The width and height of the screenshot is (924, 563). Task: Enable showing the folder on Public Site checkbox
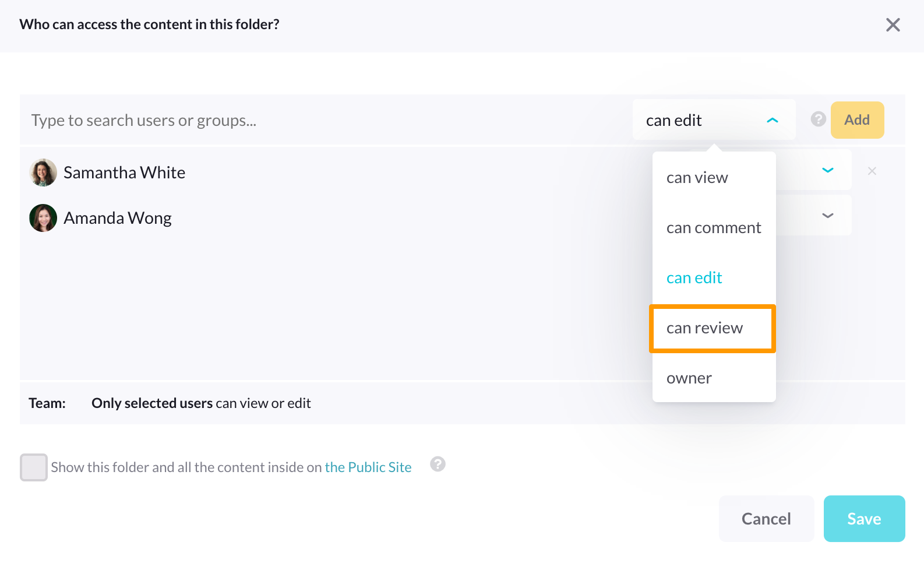(34, 467)
